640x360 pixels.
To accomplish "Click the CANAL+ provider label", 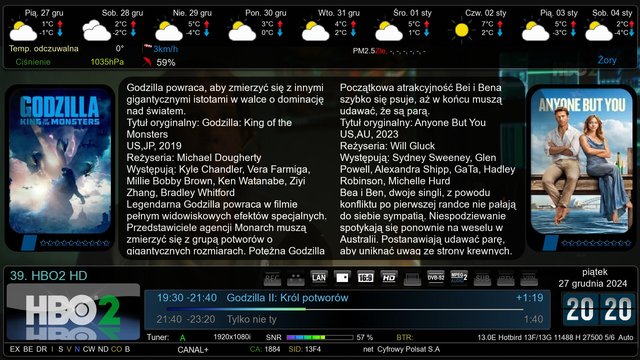I will [193, 350].
